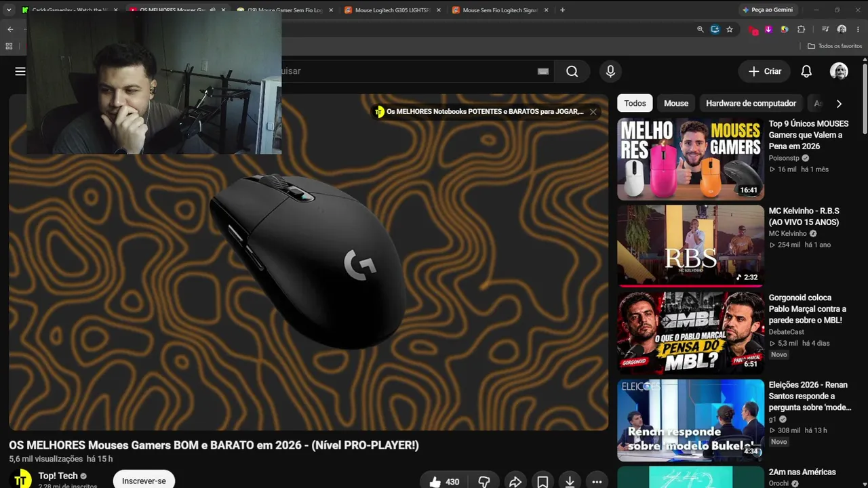Click the video player with the Logitech mouse
This screenshot has height=488, width=868.
point(309,262)
